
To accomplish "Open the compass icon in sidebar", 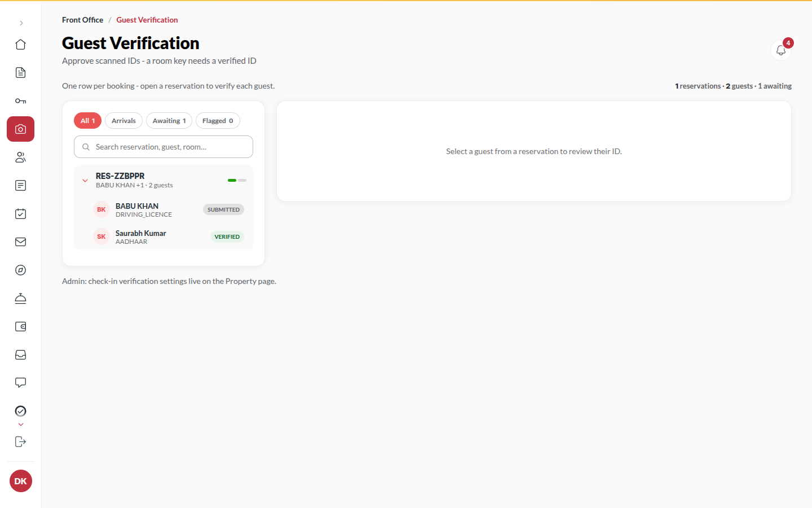I will [x=21, y=270].
